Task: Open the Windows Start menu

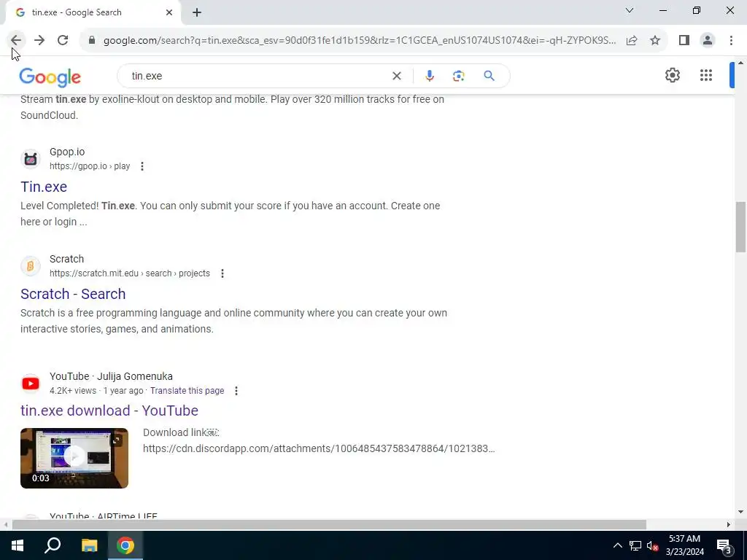Action: tap(18, 545)
